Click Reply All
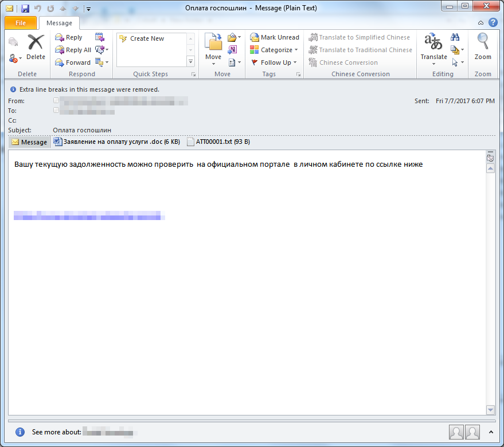Viewport: 504px width, 447px height. (x=73, y=50)
